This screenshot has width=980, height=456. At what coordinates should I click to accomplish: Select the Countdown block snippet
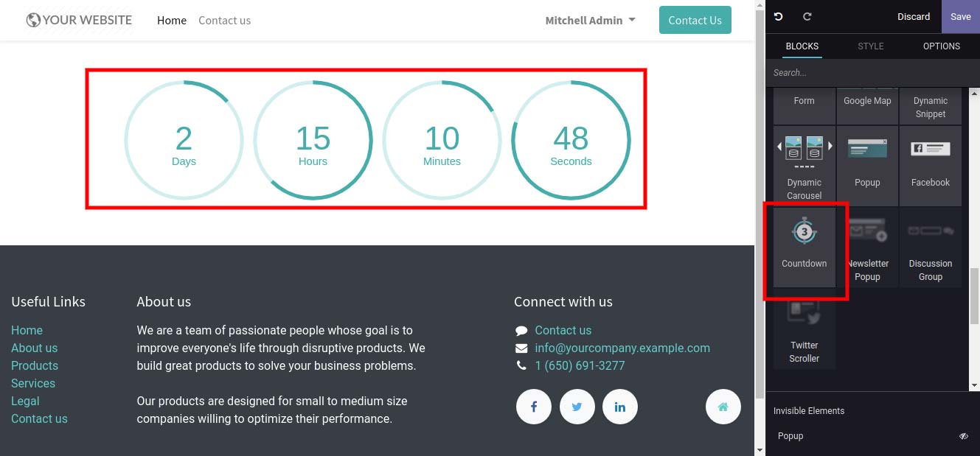[804, 247]
